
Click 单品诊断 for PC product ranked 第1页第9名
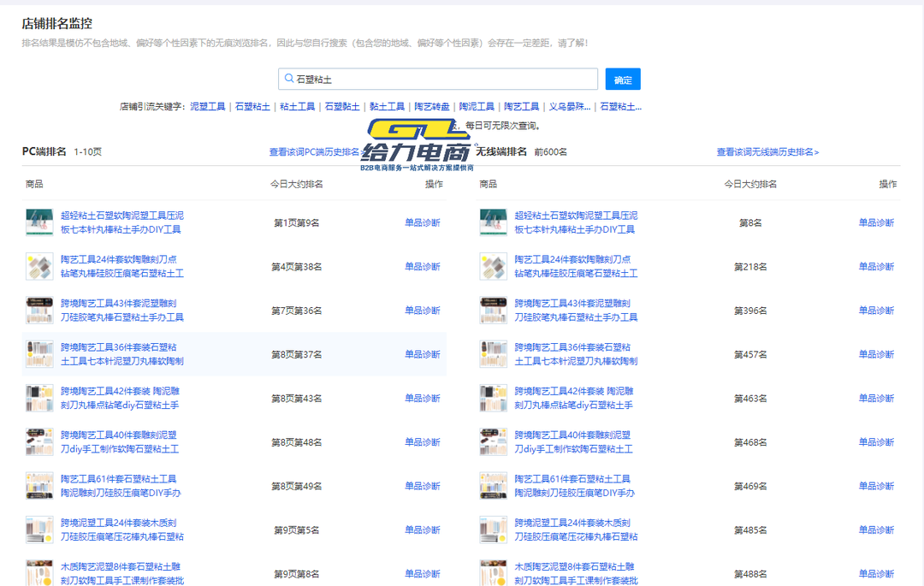pyautogui.click(x=423, y=222)
